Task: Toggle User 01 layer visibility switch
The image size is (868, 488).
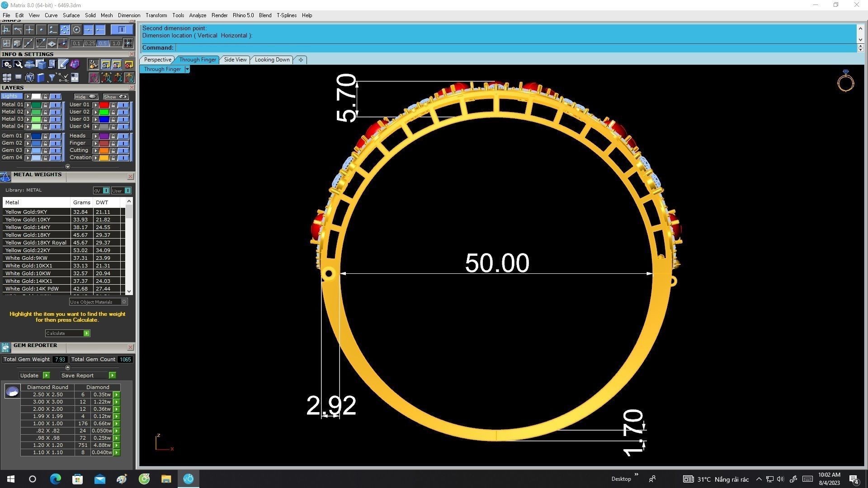Action: tap(123, 105)
